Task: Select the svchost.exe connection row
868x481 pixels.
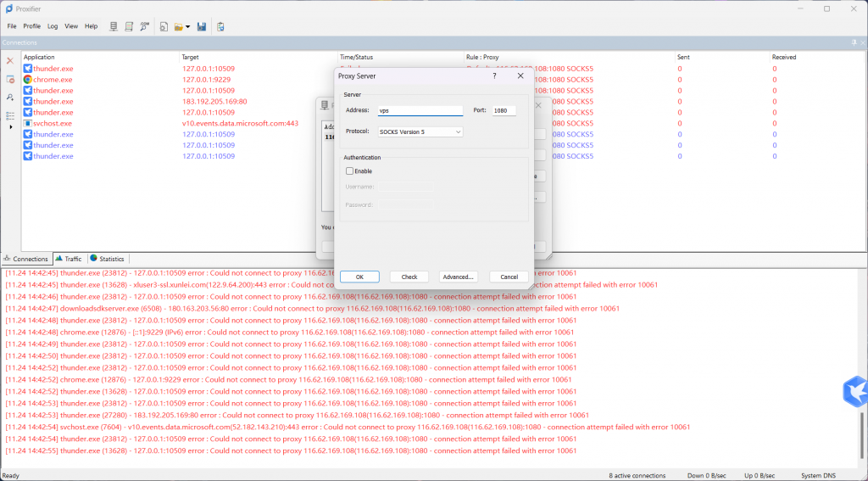Action: [442, 123]
